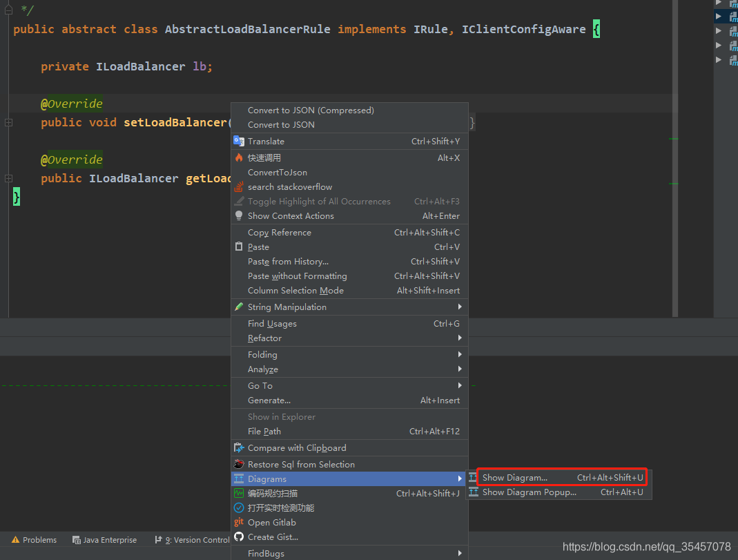Expand the Refactor submenu arrow

tap(460, 338)
